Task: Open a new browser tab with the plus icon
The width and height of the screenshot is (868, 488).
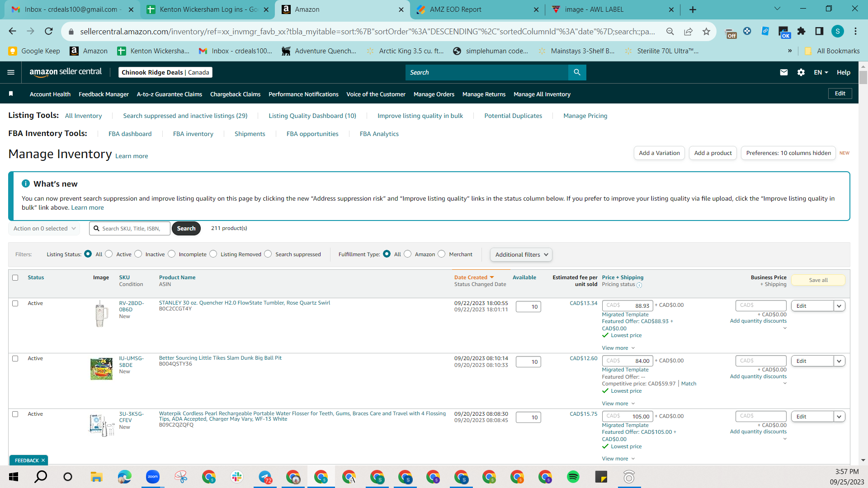Action: (x=693, y=9)
